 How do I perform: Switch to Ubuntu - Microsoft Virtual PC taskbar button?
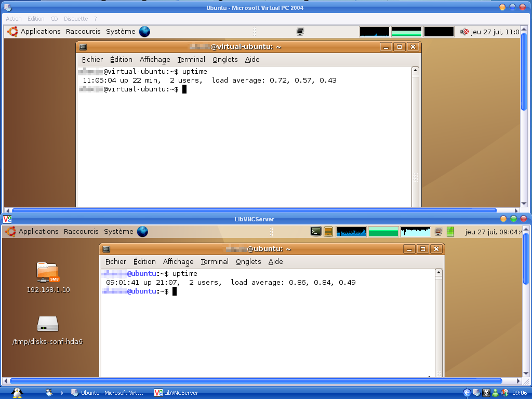108,393
